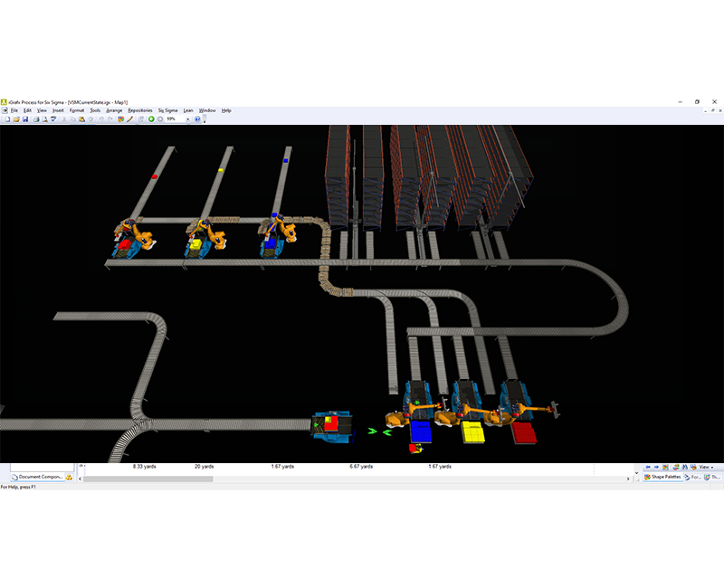Expand the View dropdown in palette panel
Image resolution: width=724 pixels, height=588 pixels.
coord(706,467)
